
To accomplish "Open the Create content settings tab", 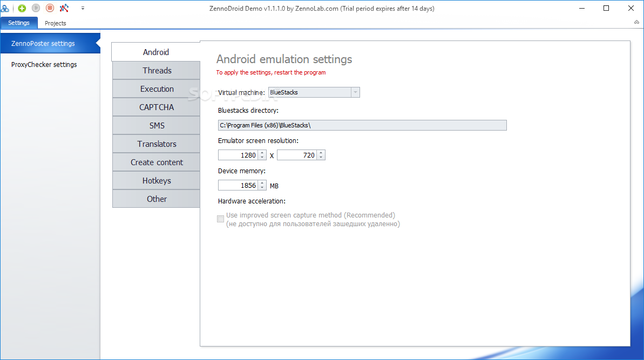I will click(157, 162).
